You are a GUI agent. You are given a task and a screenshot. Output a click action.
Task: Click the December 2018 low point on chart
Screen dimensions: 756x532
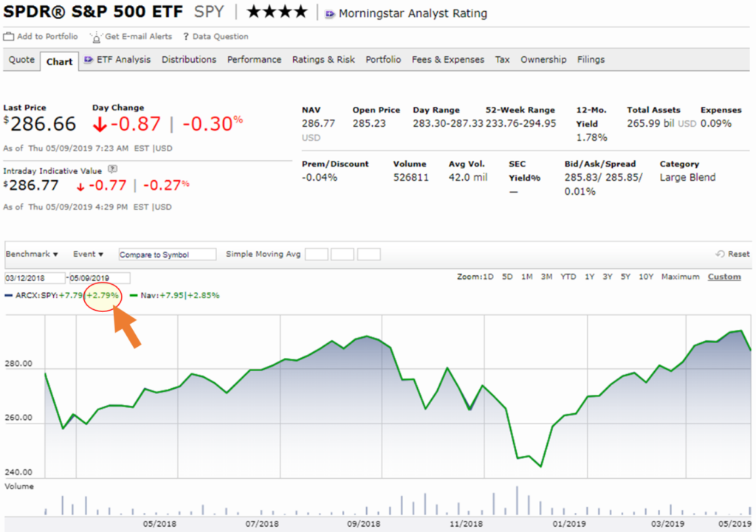point(541,466)
